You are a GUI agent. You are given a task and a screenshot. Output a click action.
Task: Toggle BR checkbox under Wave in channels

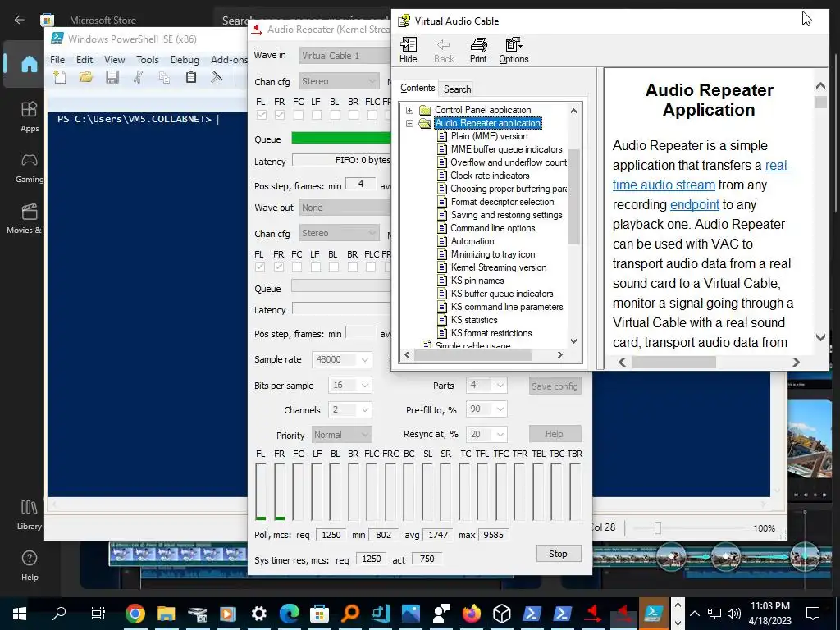(x=353, y=115)
